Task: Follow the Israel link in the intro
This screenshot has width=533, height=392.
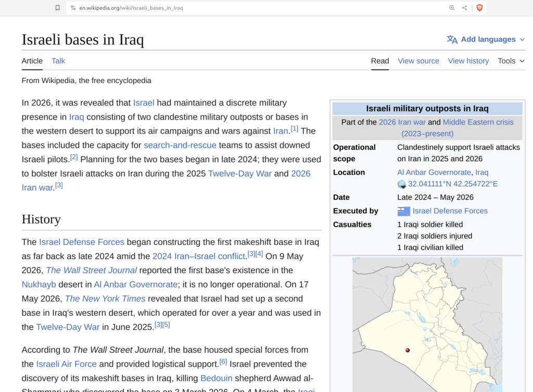Action: (x=144, y=103)
